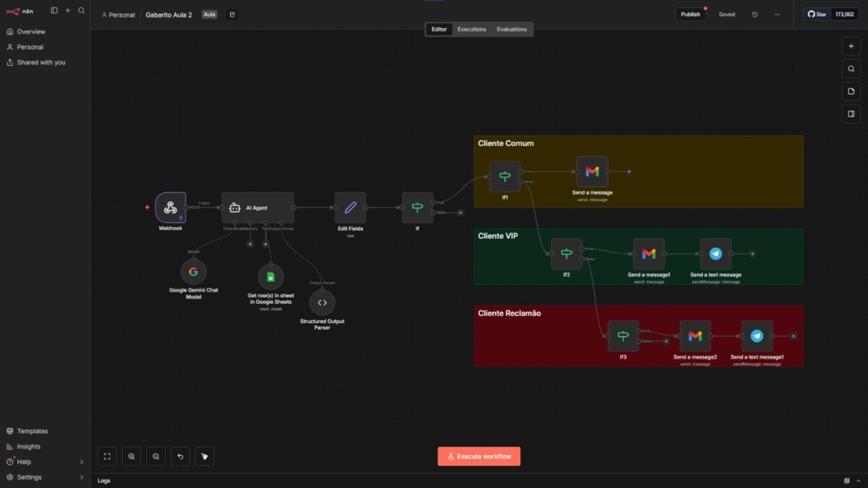
Task: Toggle the right side panel icon
Action: pos(851,114)
